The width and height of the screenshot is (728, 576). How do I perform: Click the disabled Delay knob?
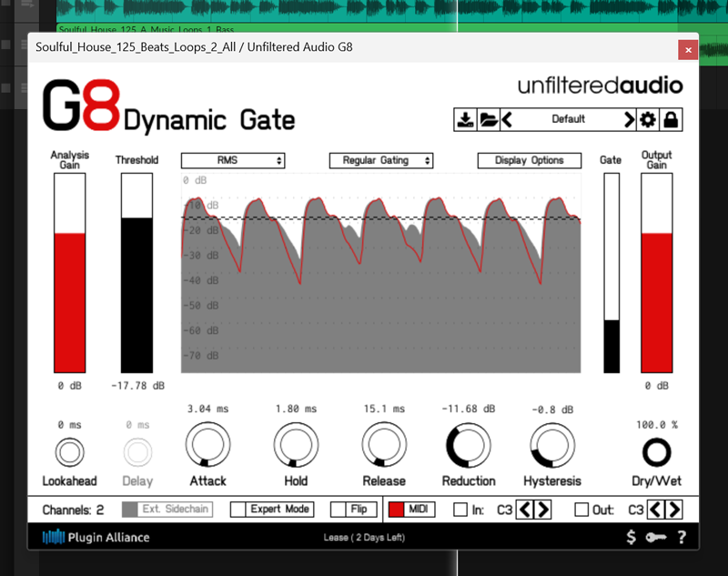[137, 452]
